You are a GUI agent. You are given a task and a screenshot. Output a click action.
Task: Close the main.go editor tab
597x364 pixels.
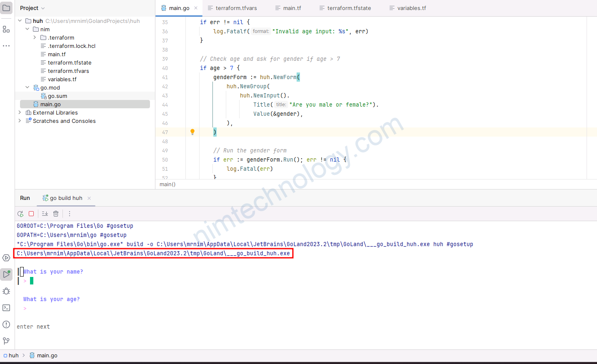196,8
